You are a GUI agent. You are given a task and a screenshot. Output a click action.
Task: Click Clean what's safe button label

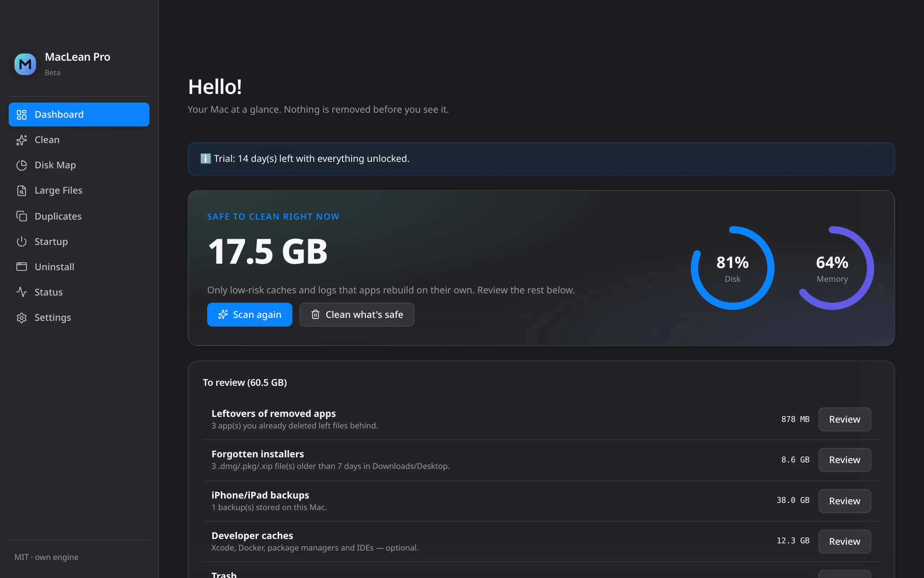(x=364, y=315)
